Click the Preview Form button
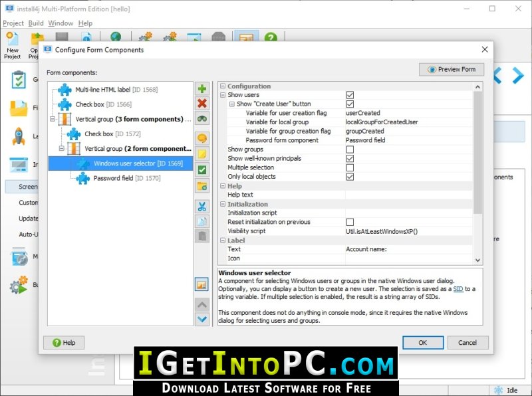 click(452, 69)
